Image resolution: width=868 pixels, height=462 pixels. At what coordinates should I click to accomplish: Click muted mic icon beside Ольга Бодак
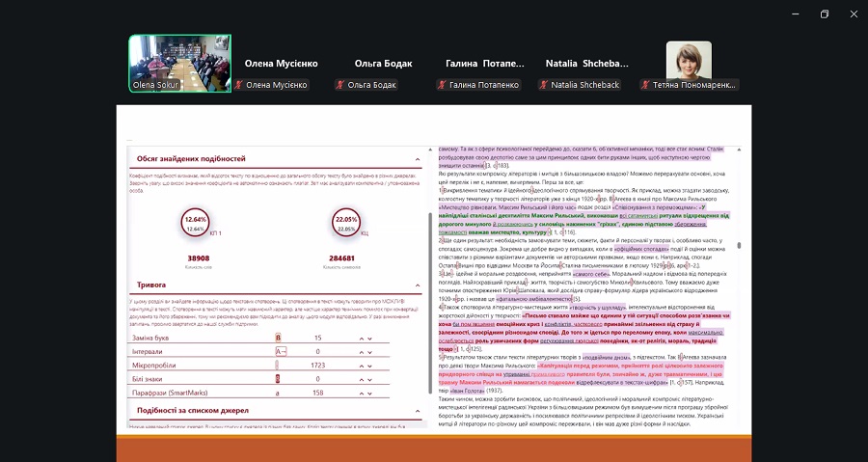pos(340,85)
